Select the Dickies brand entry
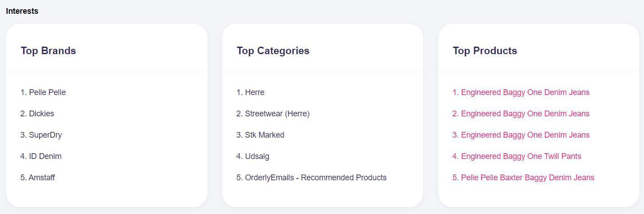This screenshot has width=644, height=214. (x=41, y=114)
